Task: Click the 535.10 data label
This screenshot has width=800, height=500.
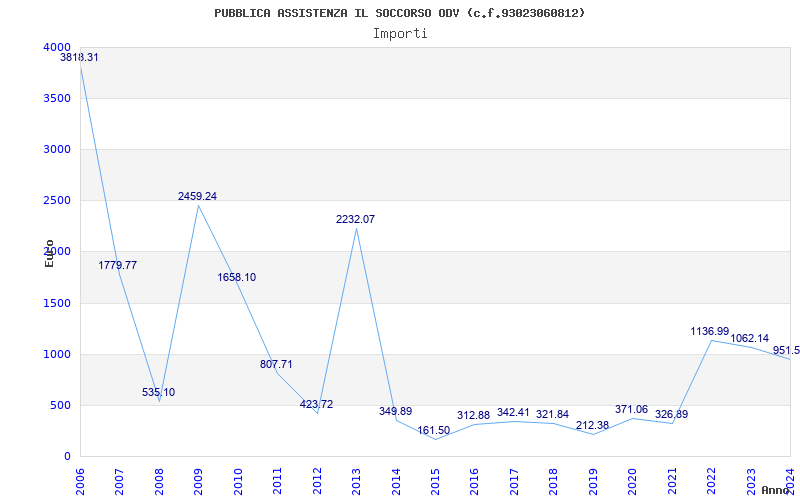Action: point(158,392)
